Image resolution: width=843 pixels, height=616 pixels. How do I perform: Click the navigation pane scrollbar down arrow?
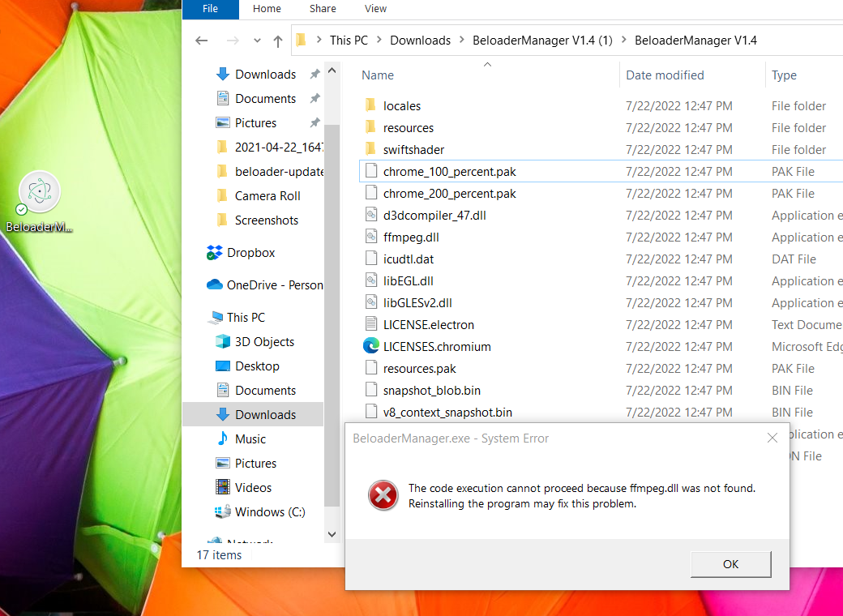coord(332,534)
